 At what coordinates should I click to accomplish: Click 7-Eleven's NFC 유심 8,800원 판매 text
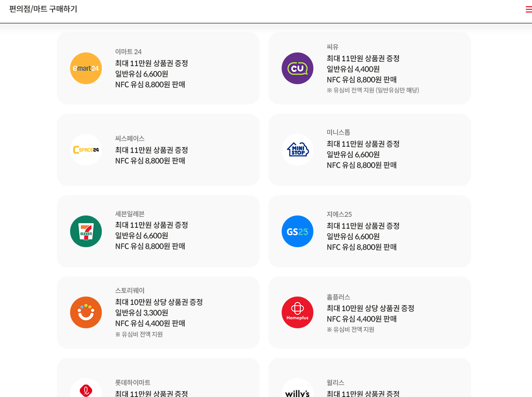click(x=150, y=246)
